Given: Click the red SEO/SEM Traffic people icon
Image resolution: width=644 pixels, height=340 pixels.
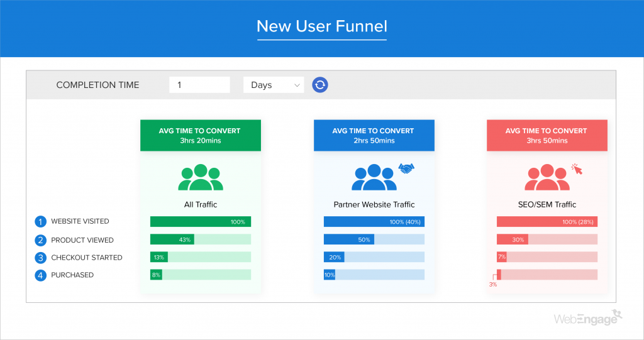Looking at the screenshot, I should (x=547, y=177).
